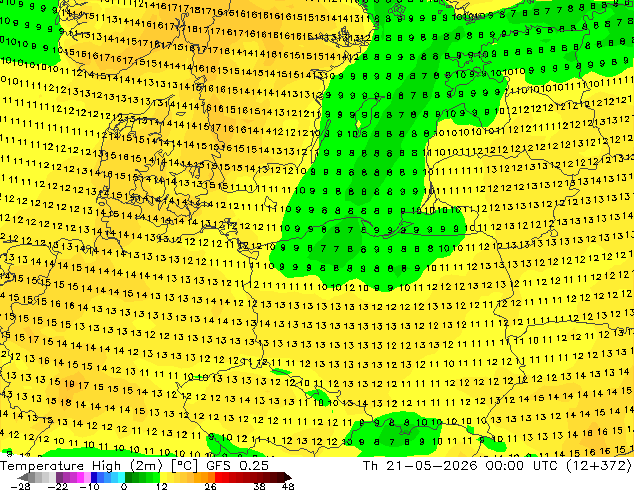
Task: Click the '-10' legend scale label
Action: coord(90,486)
